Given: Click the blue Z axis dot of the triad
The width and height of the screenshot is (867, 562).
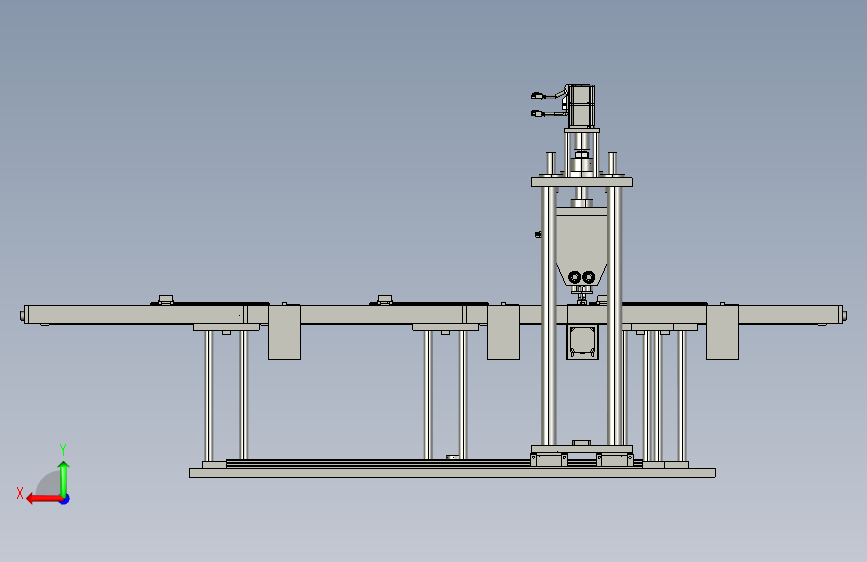Looking at the screenshot, I should tap(65, 499).
